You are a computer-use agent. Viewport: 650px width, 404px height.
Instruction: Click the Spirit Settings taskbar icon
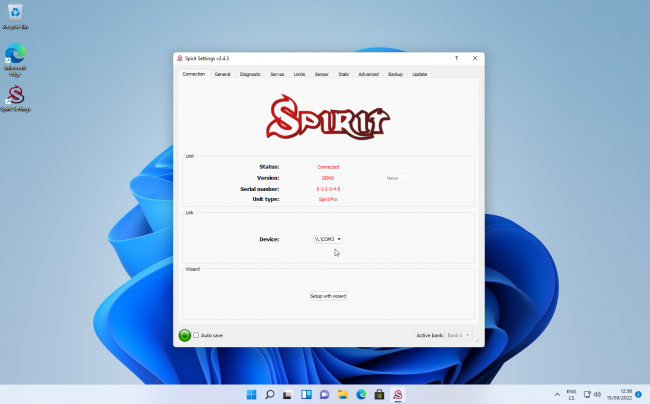click(x=398, y=394)
